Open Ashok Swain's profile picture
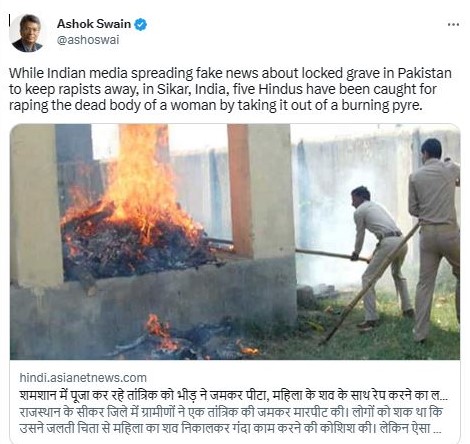The image size is (470, 444). [x=27, y=33]
